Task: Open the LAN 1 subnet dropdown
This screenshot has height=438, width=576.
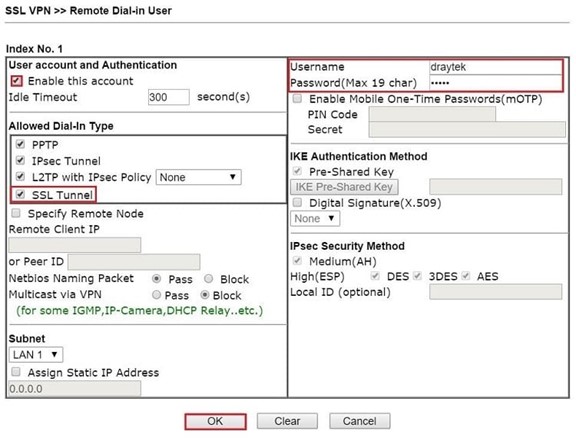Action: [x=36, y=355]
